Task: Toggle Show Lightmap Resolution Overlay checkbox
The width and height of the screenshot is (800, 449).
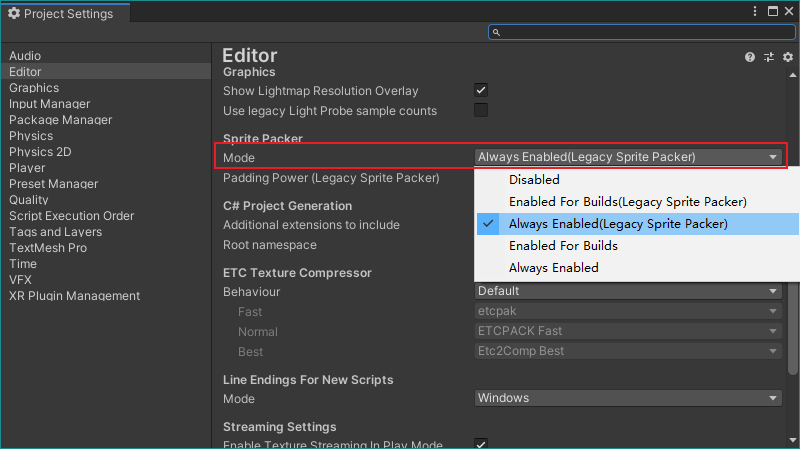Action: [481, 91]
